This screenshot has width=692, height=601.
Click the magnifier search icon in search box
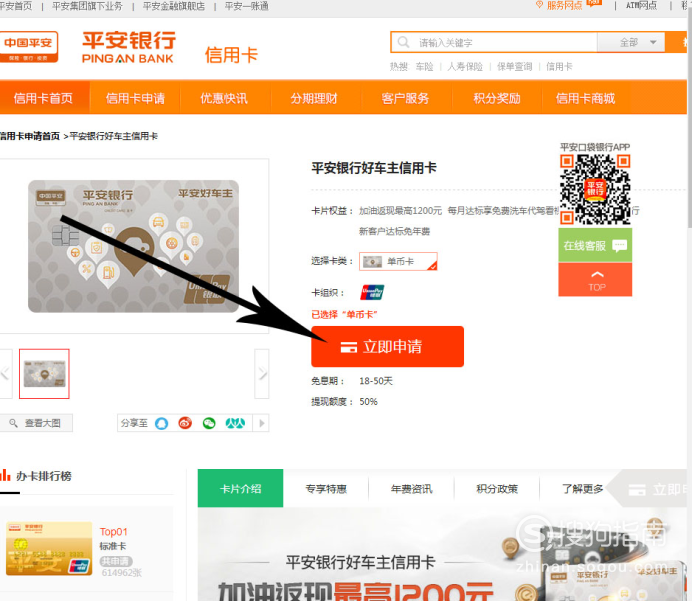[x=403, y=42]
